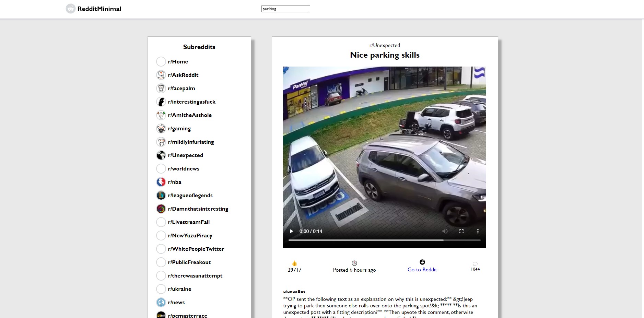
Task: Click the r/Unexpected subreddit avatar icon
Action: tap(161, 155)
